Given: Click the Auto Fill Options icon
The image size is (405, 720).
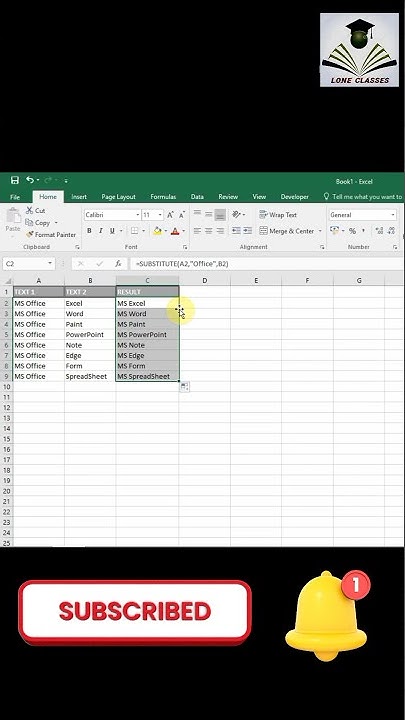Looking at the screenshot, I should (x=185, y=387).
